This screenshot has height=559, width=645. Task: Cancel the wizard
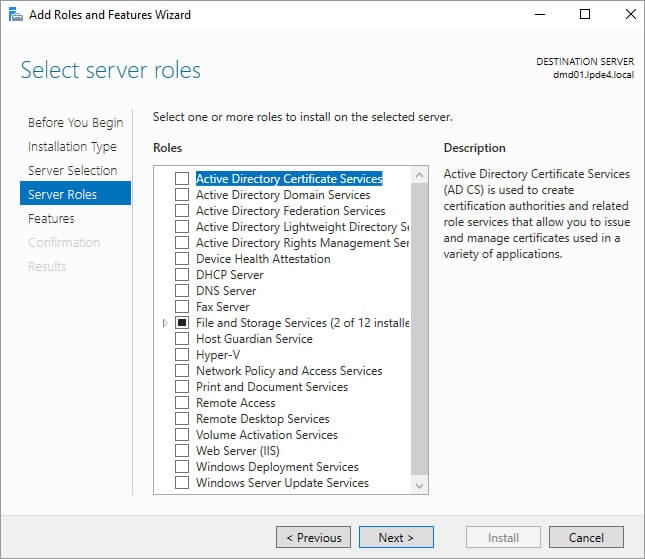tap(586, 537)
